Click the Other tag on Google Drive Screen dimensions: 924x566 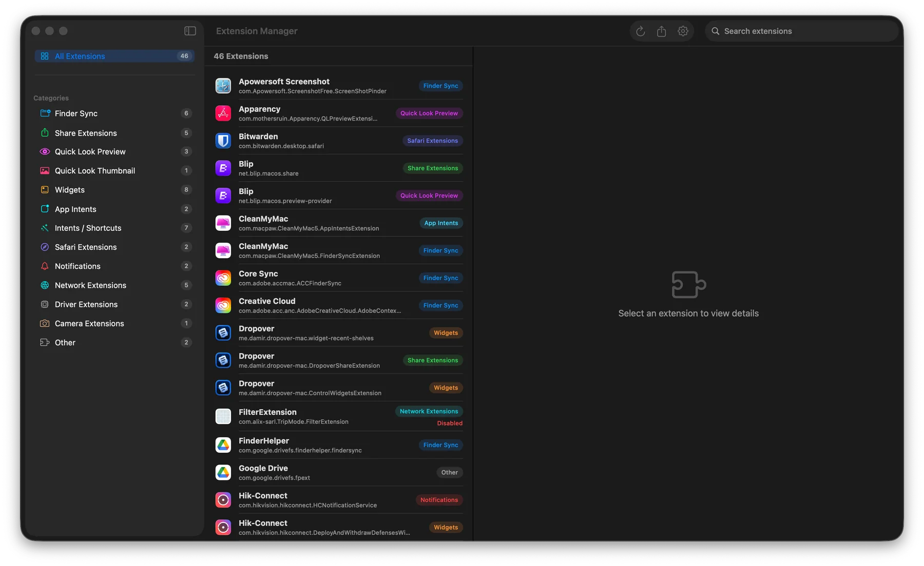coord(450,473)
